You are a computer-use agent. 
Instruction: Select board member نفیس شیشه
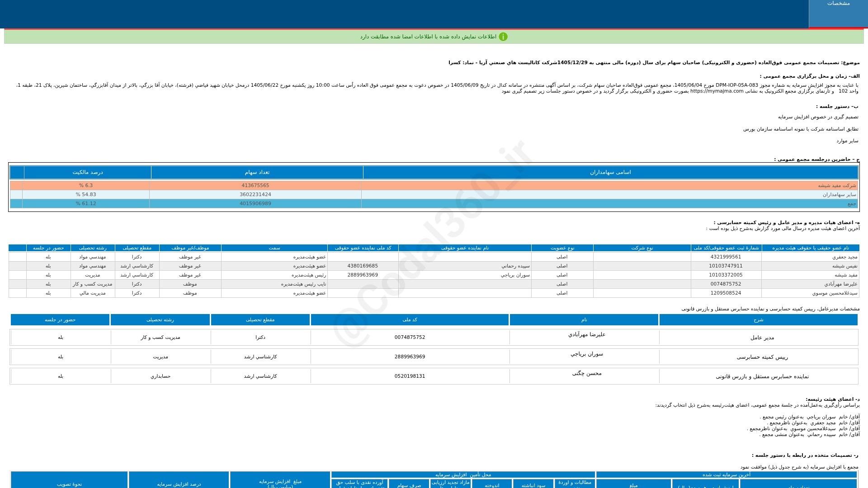pyautogui.click(x=845, y=266)
